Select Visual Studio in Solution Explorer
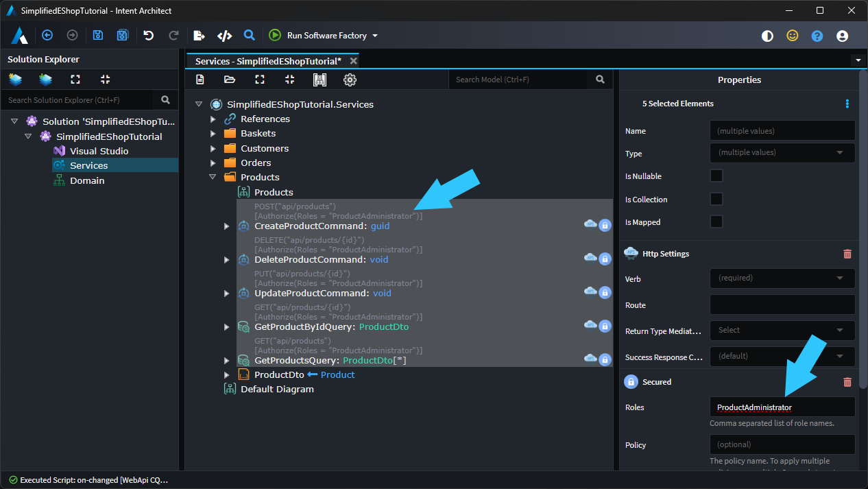Image resolution: width=868 pixels, height=489 pixels. [99, 151]
